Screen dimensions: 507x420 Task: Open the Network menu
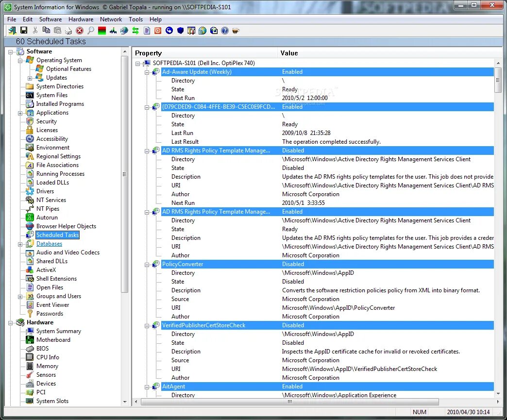click(111, 19)
